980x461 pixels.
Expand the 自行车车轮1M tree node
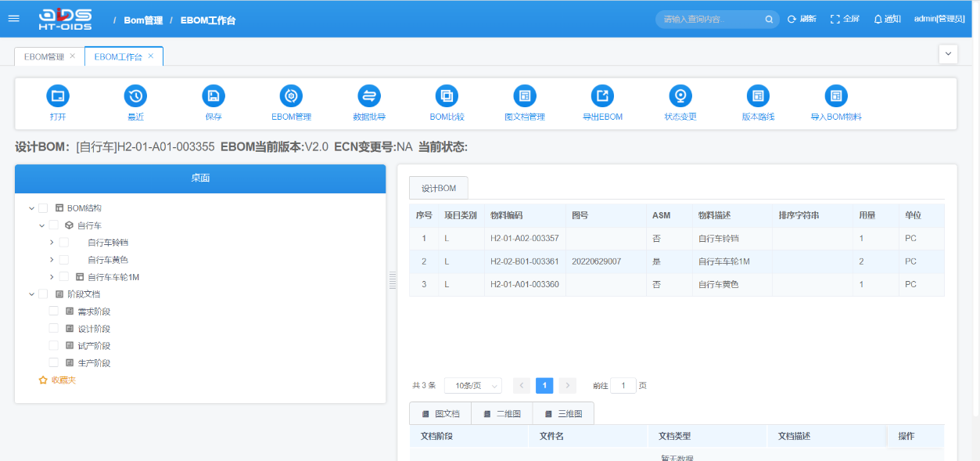point(52,277)
